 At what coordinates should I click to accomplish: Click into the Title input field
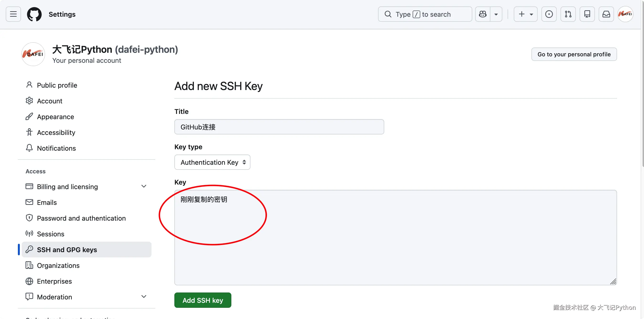pos(279,127)
